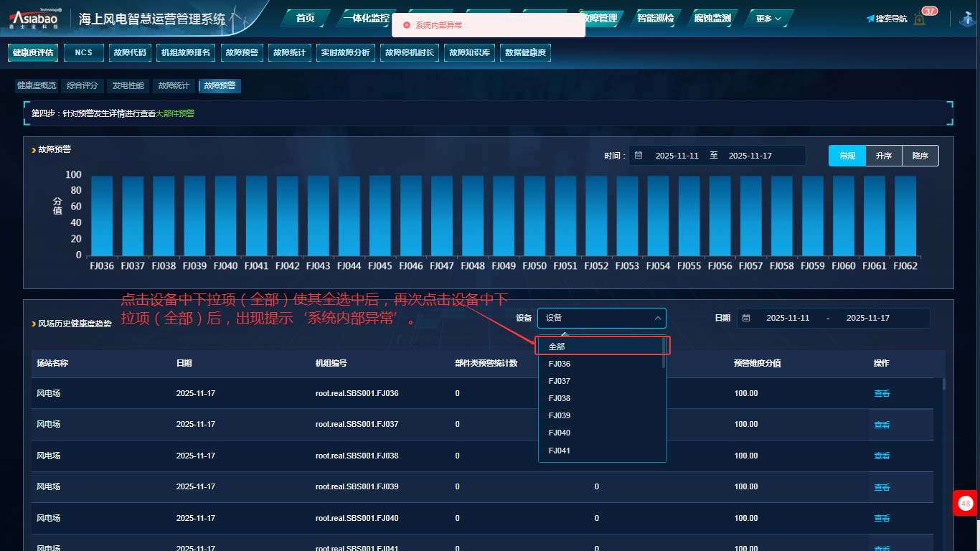Screen dimensions: 980x551
Task: Click the alarm bell icon with badge 37
Action: [x=920, y=18]
